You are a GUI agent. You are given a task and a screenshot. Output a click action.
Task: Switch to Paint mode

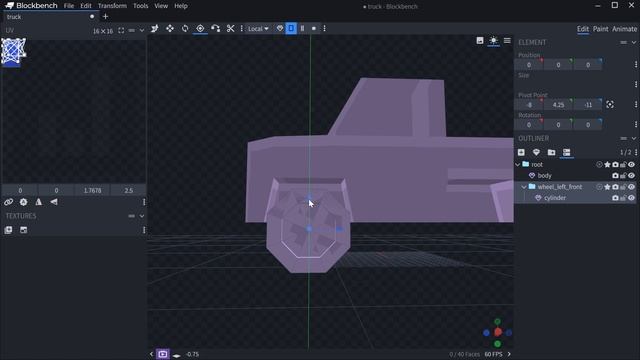(600, 29)
